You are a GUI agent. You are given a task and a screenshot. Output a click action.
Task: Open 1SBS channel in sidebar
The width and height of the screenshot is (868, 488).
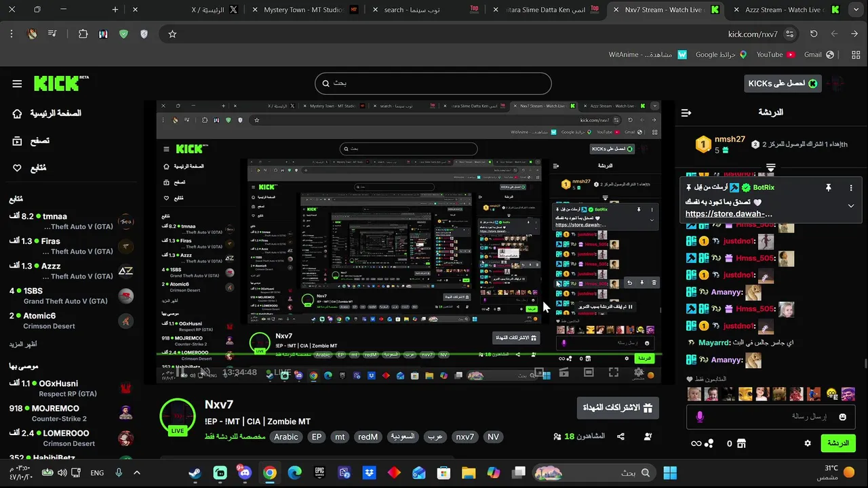[71, 296]
